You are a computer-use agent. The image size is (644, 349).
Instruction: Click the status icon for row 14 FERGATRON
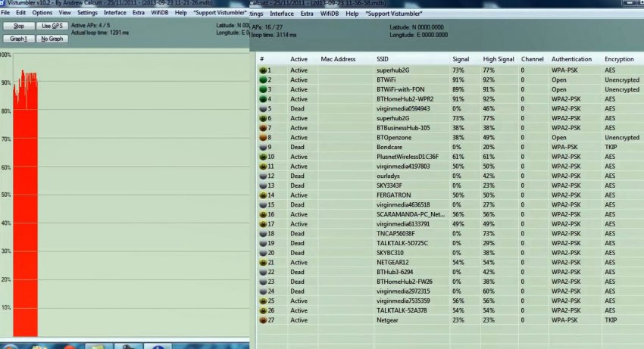(x=263, y=195)
